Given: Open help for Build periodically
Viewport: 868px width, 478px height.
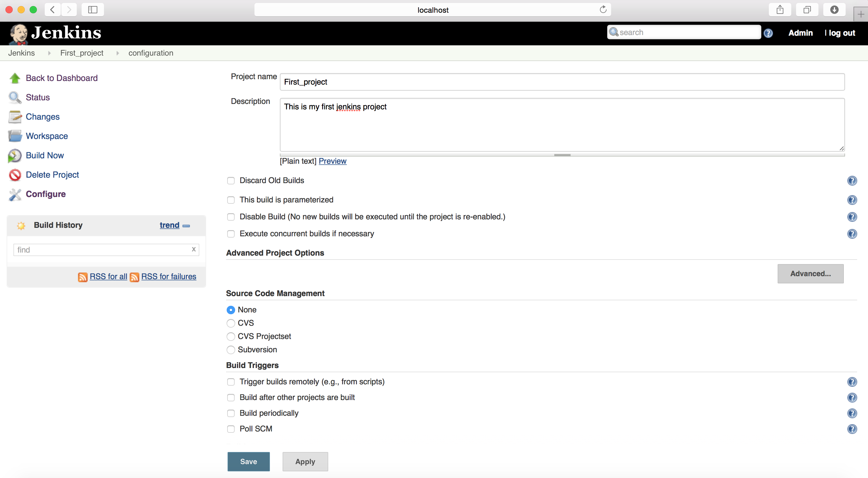Looking at the screenshot, I should [x=852, y=413].
